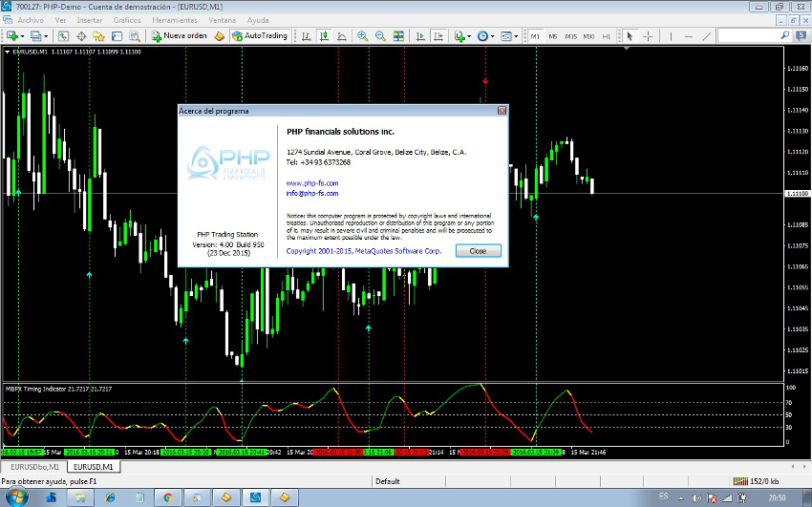Expand the chart periodicity clock dropdown
The image size is (812, 507).
coord(493,36)
